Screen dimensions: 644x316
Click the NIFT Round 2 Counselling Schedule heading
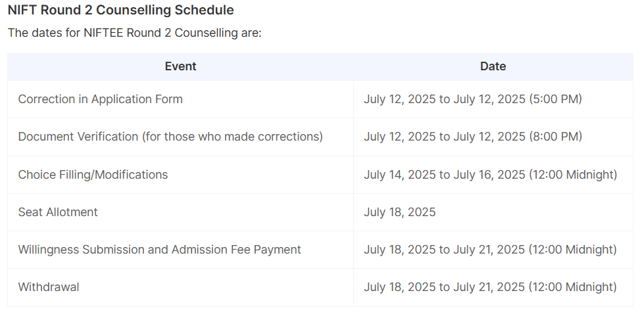(x=121, y=10)
